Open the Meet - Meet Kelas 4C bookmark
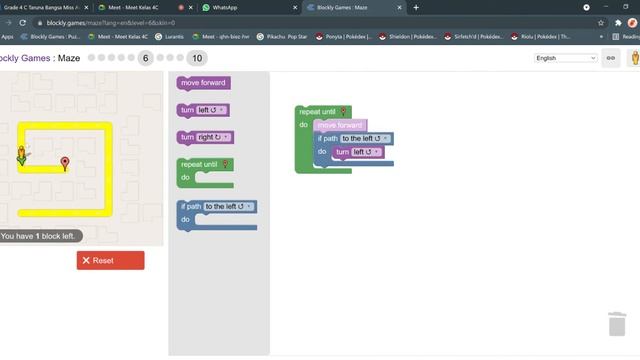The image size is (640, 360). point(118,37)
